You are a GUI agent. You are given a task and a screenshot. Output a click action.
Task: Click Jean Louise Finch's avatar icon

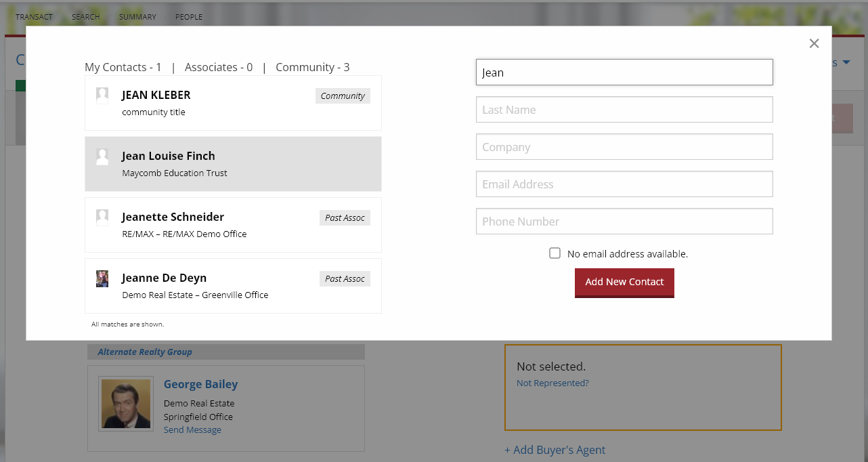102,156
